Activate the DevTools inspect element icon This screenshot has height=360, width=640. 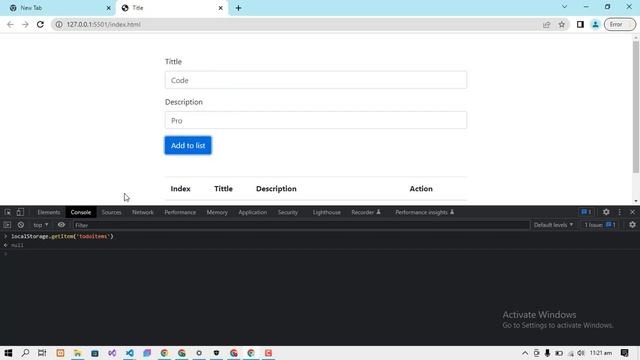point(8,212)
